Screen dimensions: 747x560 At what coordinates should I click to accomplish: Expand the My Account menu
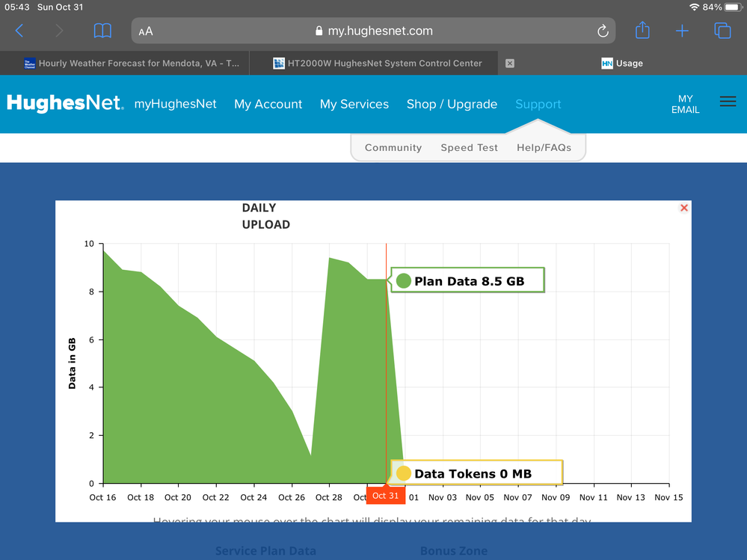coord(268,104)
